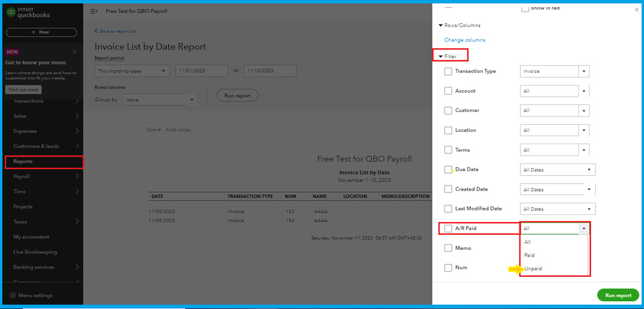Expand the Customers & leads submenu arrow

77,146
